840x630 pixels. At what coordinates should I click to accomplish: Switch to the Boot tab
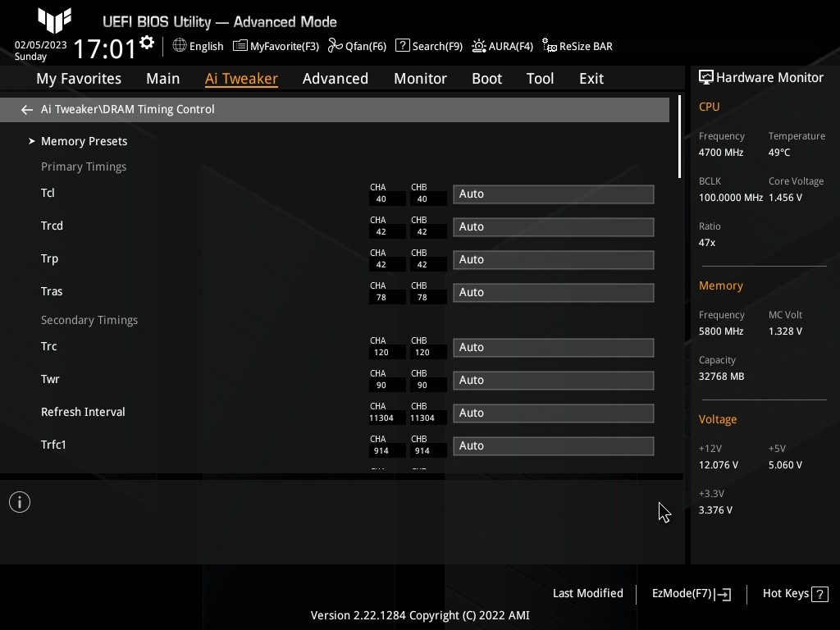tap(486, 79)
